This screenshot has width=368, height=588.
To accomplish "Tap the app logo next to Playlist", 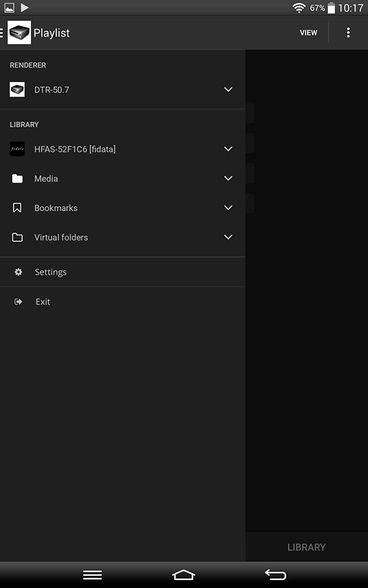I will pos(19,32).
